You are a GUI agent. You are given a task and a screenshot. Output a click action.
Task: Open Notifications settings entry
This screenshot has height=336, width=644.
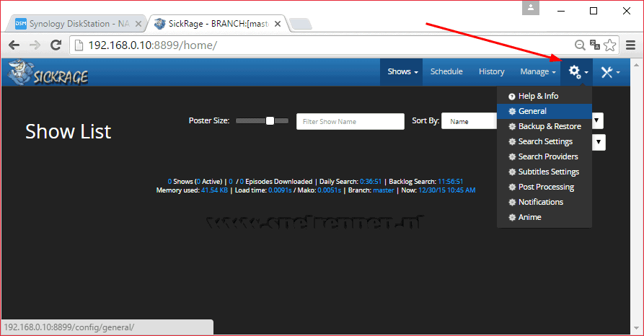[544, 202]
